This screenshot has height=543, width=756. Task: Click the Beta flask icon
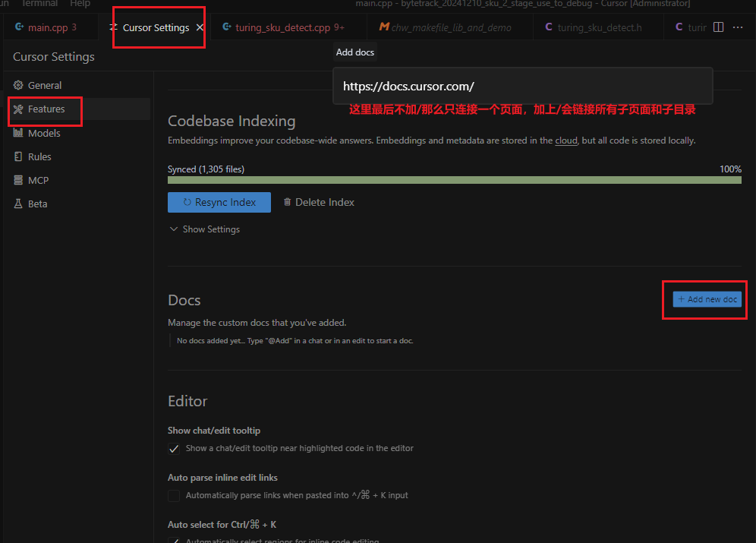18,204
